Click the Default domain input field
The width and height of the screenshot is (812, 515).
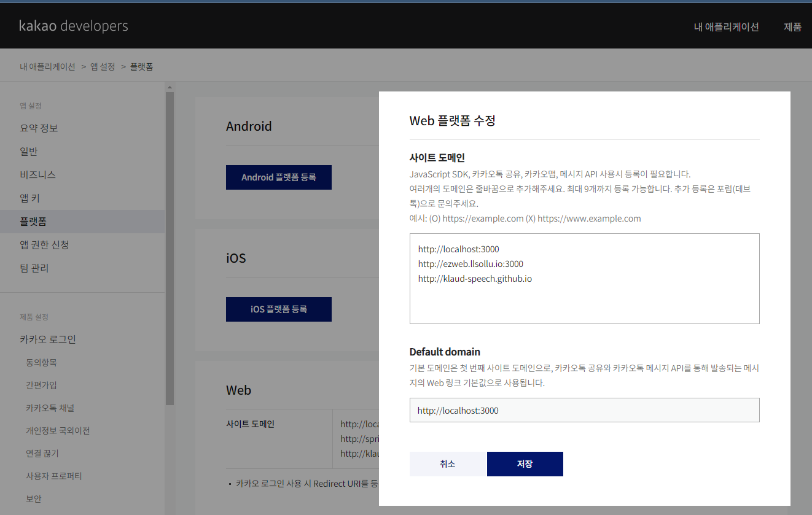click(585, 410)
